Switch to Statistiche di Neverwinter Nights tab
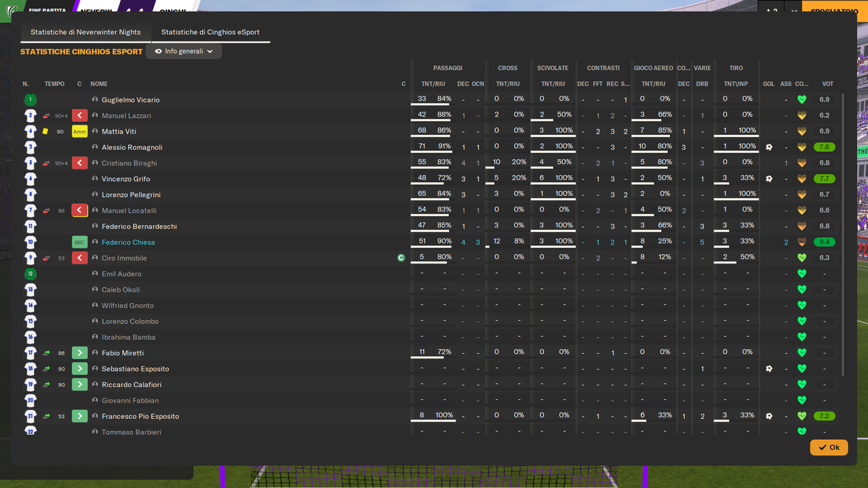The height and width of the screenshot is (488, 868). click(85, 32)
